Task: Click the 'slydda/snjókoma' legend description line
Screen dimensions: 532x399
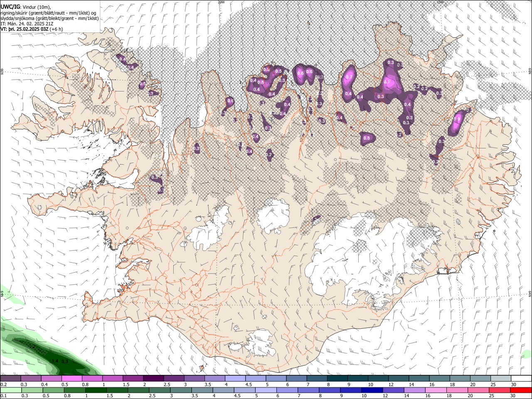Action: click(49, 18)
